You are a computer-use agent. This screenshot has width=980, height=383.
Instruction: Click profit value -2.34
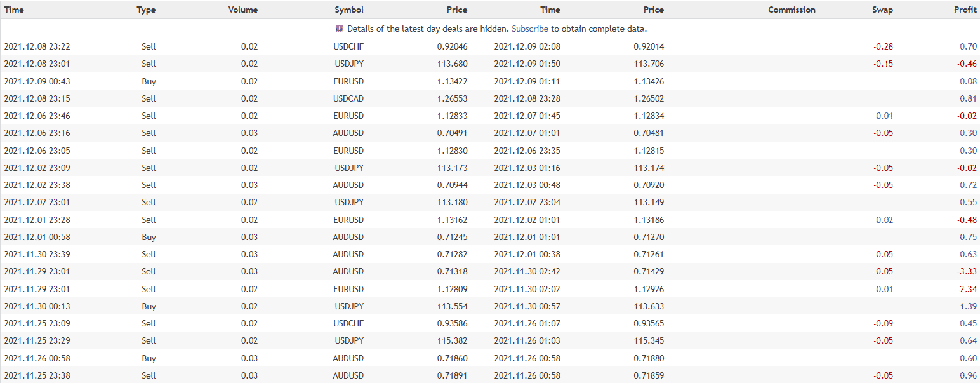click(967, 289)
